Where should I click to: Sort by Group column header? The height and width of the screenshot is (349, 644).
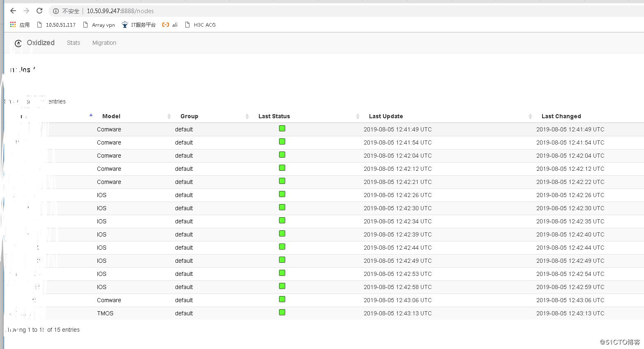click(189, 116)
